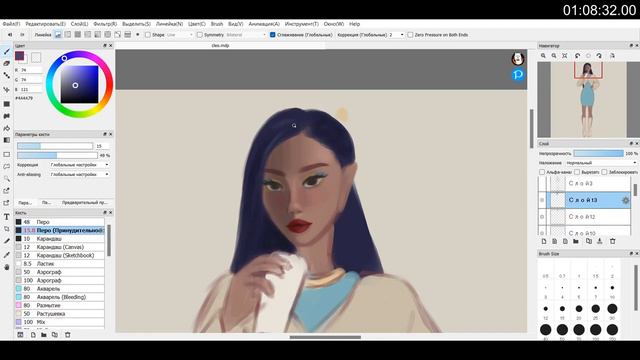Select the Растушевка brush preset
Viewport: 640px width, 360px height.
(x=60, y=314)
